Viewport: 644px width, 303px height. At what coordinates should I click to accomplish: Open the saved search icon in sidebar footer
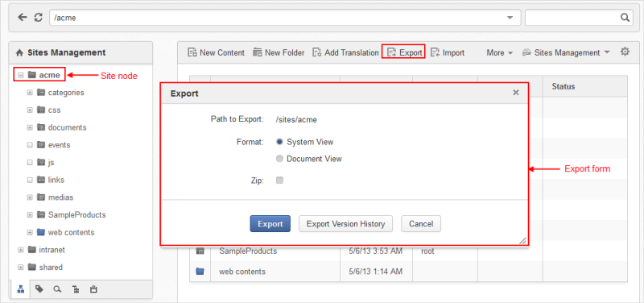click(x=57, y=289)
